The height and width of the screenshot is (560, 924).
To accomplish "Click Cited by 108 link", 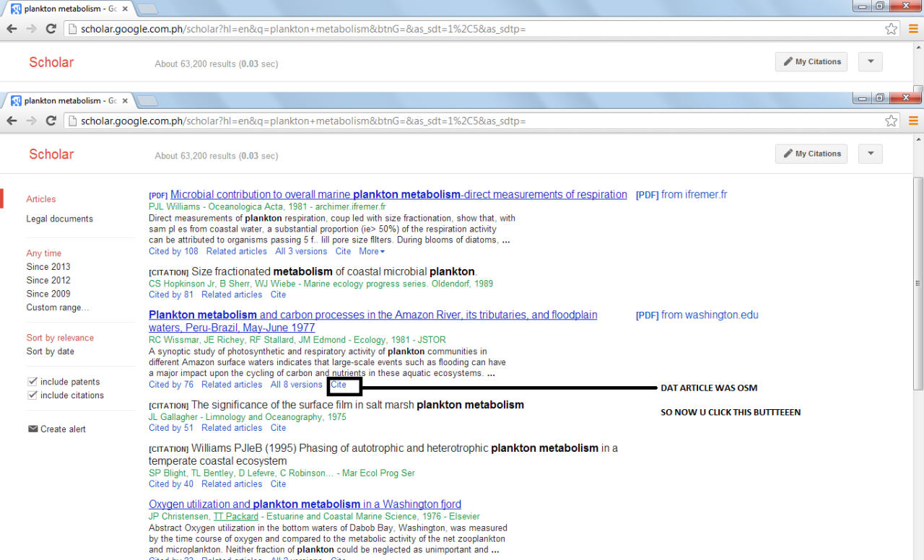I will 173,251.
